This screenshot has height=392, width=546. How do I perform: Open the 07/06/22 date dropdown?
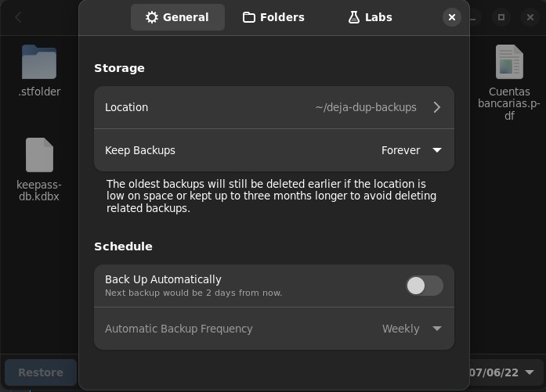[x=501, y=372]
